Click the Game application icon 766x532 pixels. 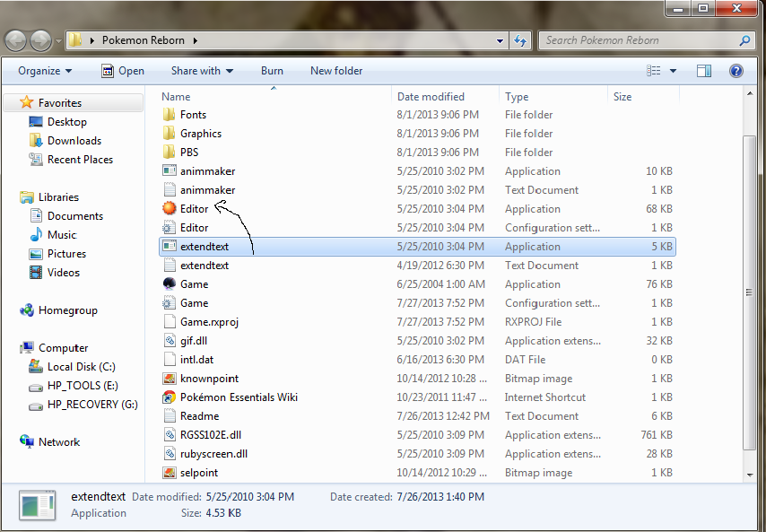click(x=170, y=284)
